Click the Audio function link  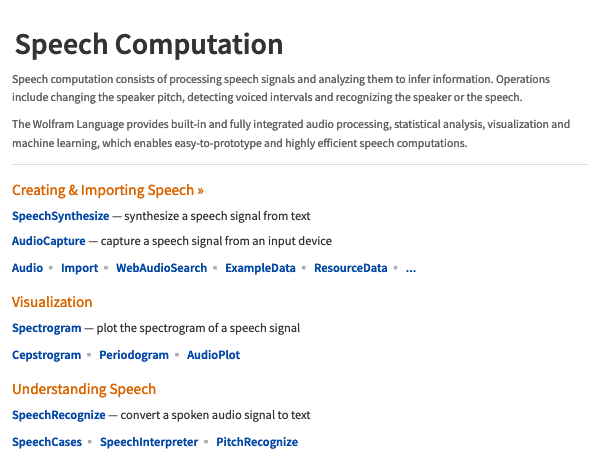coord(27,268)
